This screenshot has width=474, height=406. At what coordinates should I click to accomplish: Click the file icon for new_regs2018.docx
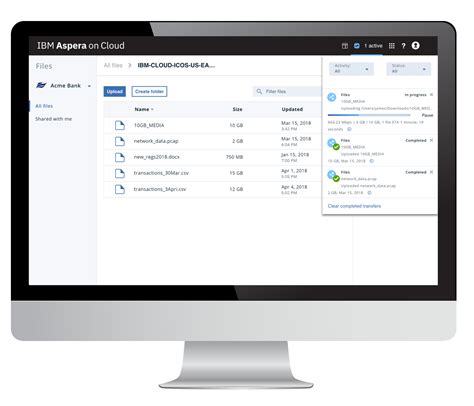click(120, 157)
